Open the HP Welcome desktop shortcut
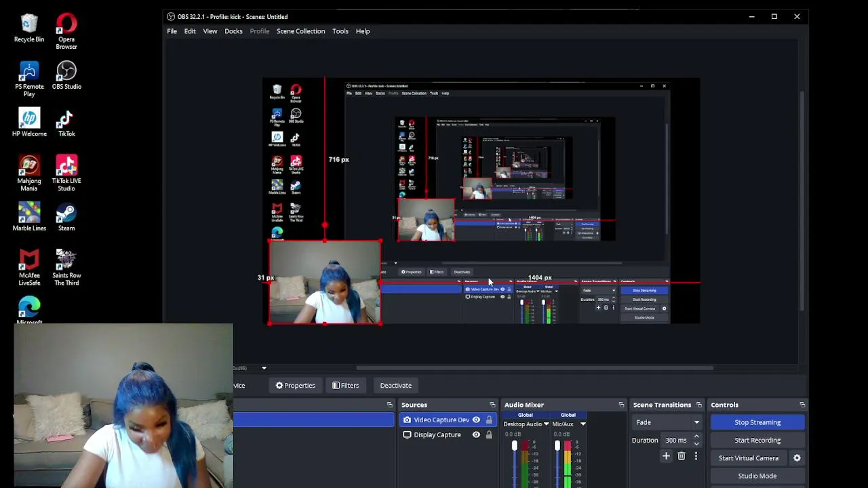 [29, 123]
